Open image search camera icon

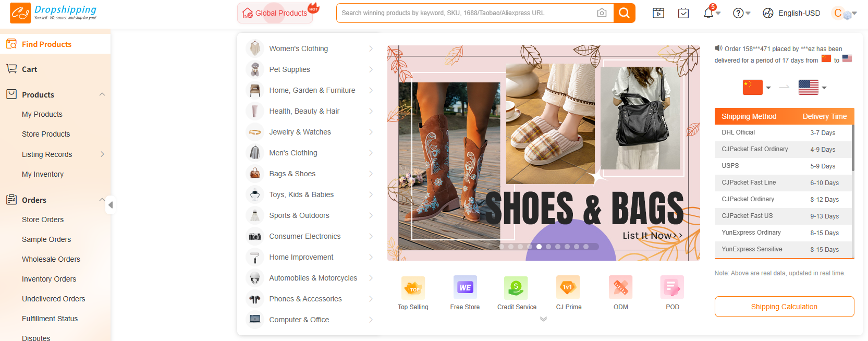[602, 13]
